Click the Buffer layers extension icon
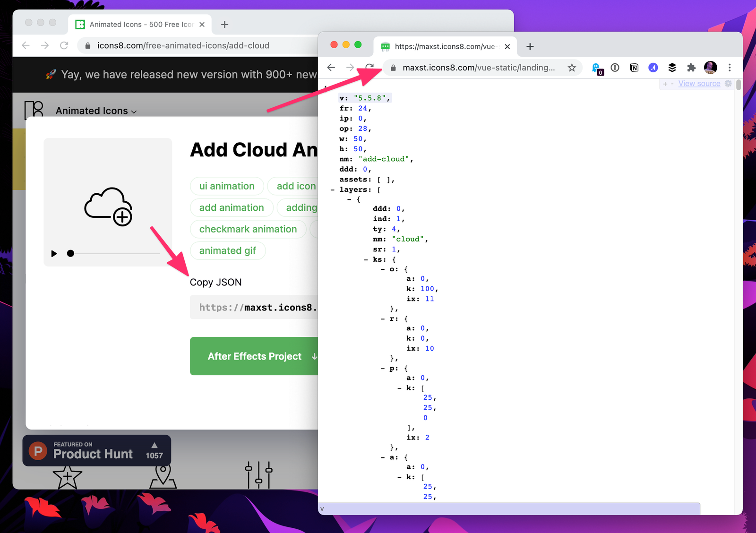756x533 pixels. point(672,68)
